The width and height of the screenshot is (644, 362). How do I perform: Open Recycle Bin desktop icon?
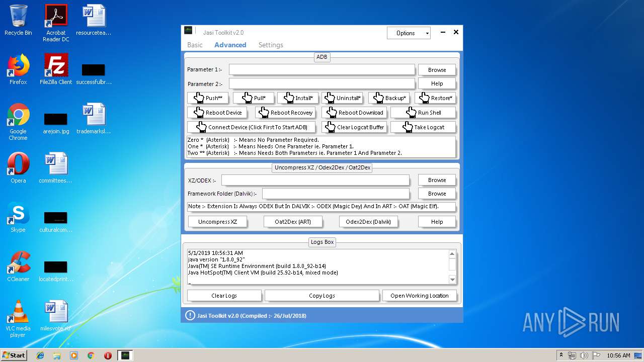(18, 20)
